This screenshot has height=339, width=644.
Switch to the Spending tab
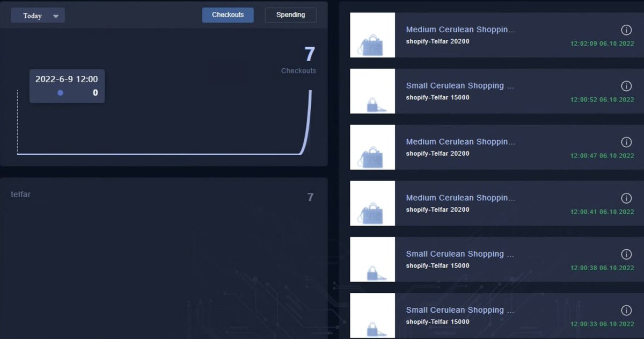tap(290, 15)
